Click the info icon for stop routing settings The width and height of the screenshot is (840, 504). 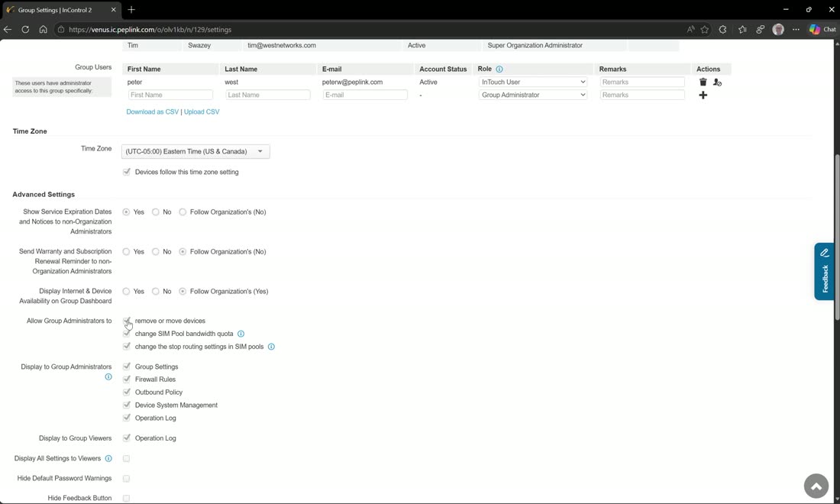[271, 347]
